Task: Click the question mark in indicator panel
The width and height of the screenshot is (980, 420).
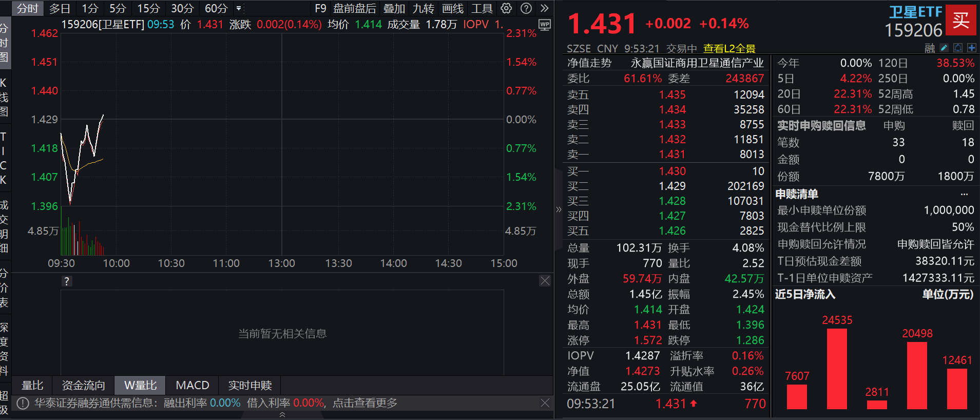Action: pyautogui.click(x=67, y=281)
